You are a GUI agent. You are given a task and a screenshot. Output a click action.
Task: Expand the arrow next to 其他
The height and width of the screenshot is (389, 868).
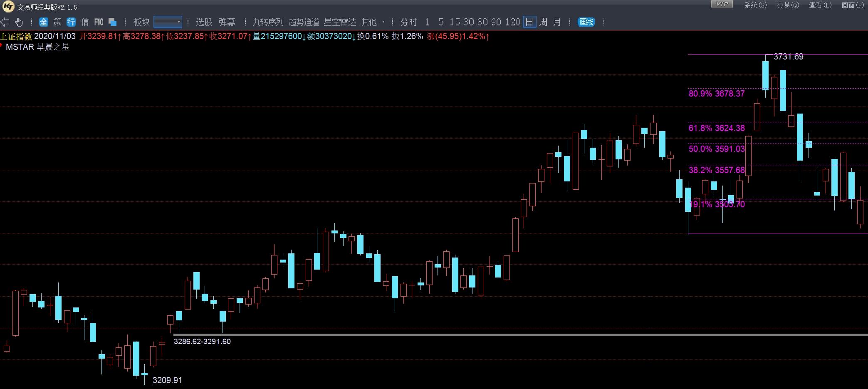point(383,22)
